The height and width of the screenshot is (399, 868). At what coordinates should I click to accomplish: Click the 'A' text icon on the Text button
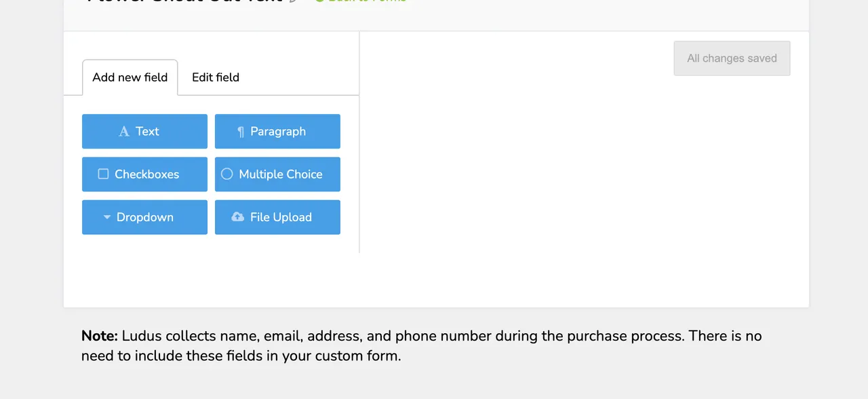click(x=124, y=131)
